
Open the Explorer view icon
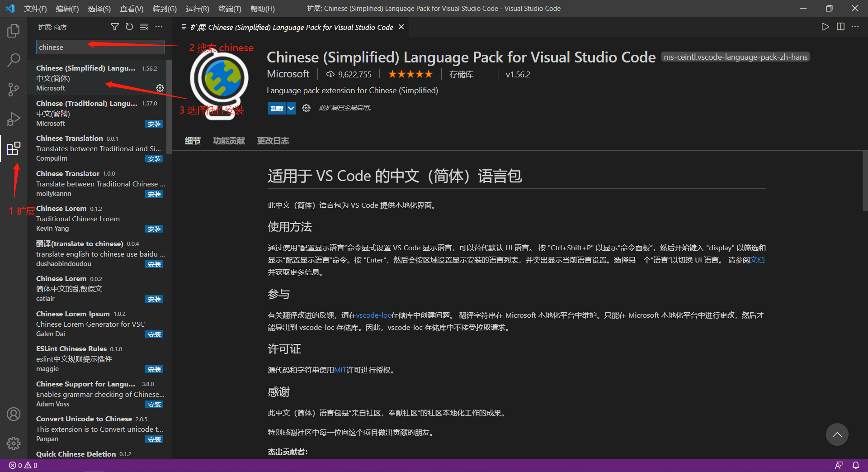[14, 30]
